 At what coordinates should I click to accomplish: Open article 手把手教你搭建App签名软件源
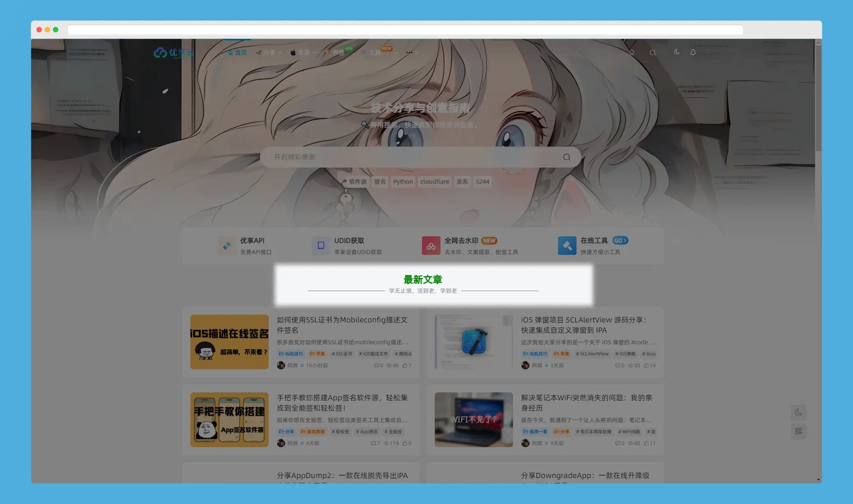click(342, 403)
